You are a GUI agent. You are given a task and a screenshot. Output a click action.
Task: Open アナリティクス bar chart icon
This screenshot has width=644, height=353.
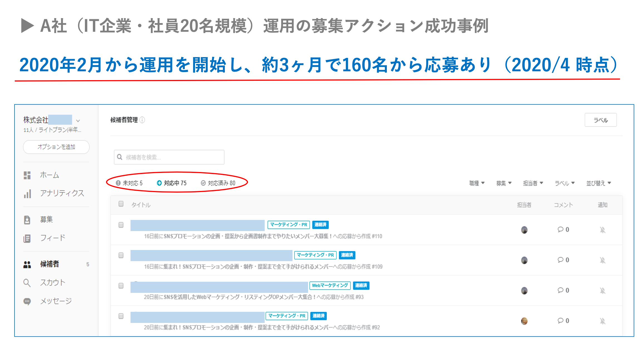27,193
